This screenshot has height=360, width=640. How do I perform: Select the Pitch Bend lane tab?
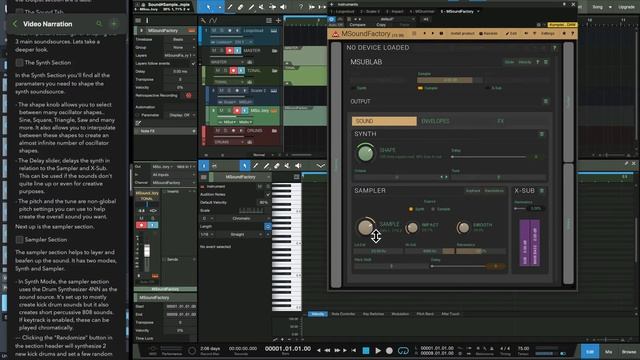[x=425, y=314]
